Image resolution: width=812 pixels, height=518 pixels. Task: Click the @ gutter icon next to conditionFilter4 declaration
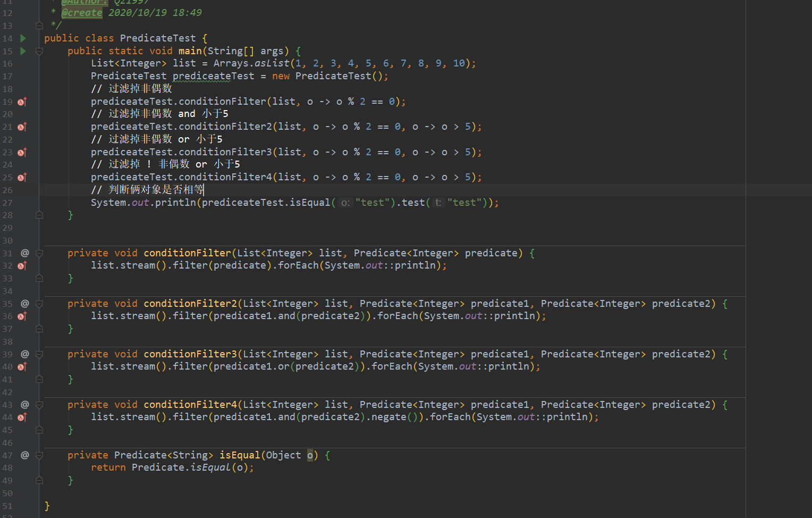tap(24, 405)
